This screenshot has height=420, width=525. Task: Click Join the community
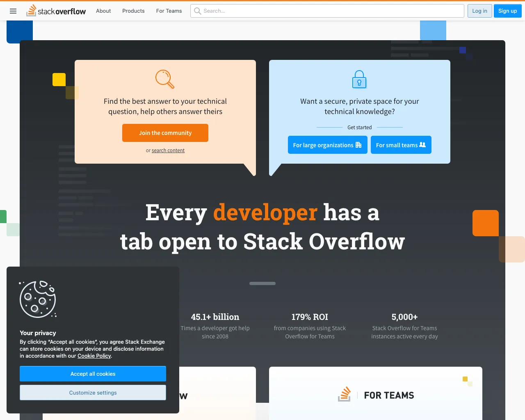click(x=165, y=132)
